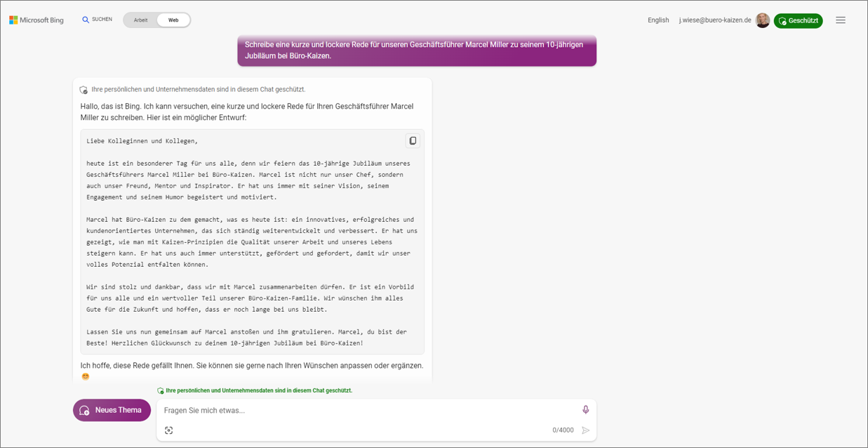Open account j.wiese@buero-kaizen.de
Viewport: 868px width, 448px height.
[715, 20]
